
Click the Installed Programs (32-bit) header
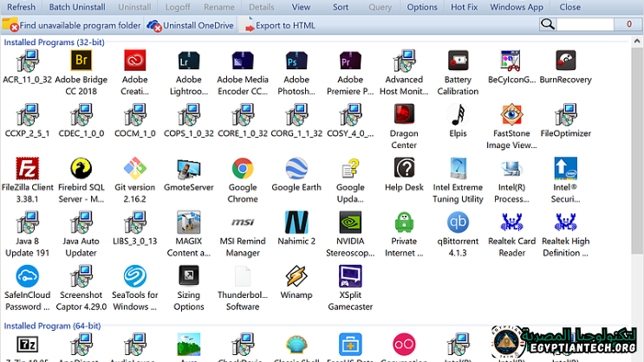tap(55, 42)
